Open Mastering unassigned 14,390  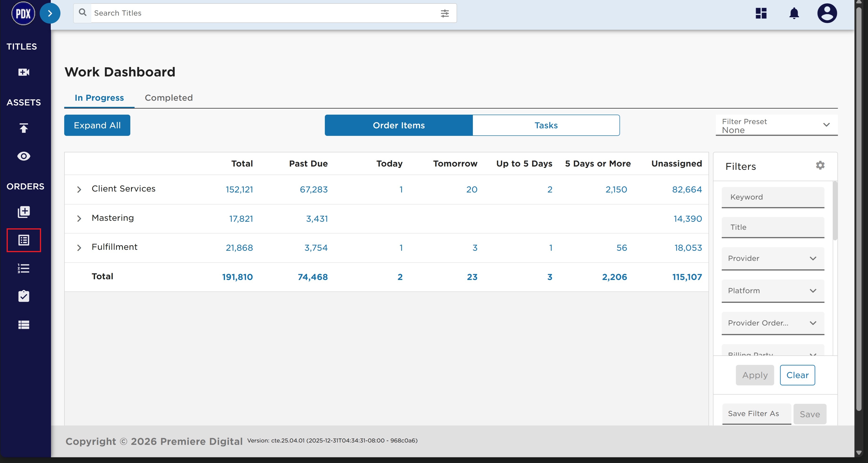point(688,219)
